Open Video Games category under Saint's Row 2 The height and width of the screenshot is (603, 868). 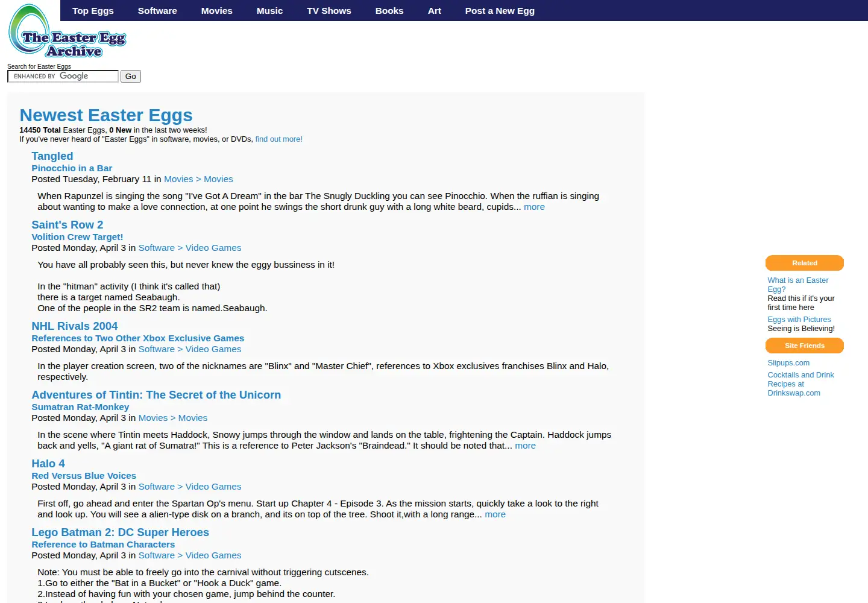click(x=190, y=248)
